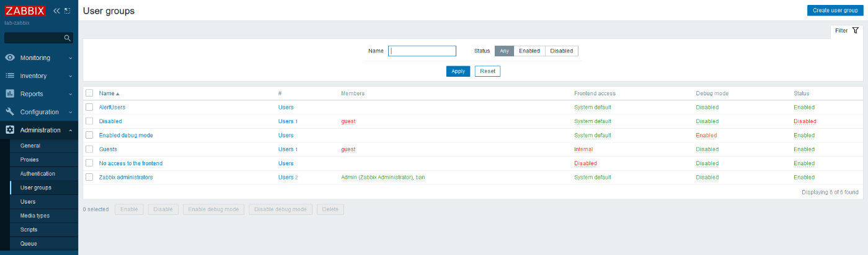Screen dimensions: 868x255
Task: Tick the select-all checkbox in header
Action: [x=89, y=93]
